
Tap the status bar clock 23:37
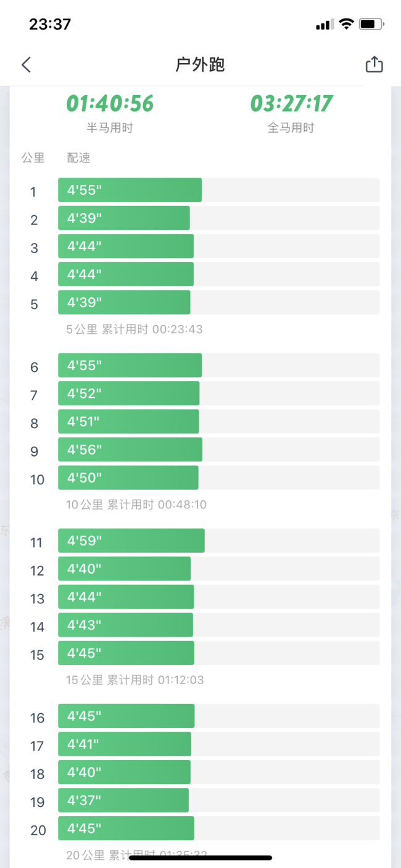pos(50,25)
